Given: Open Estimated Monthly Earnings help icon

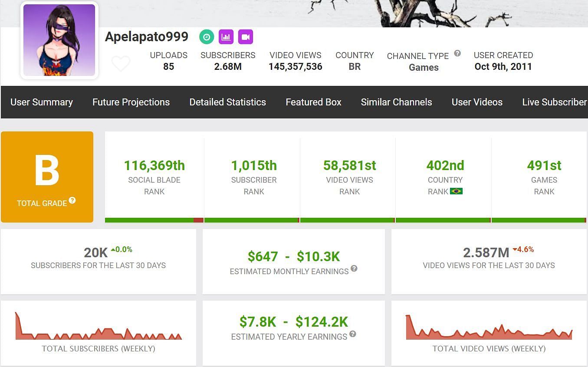Looking at the screenshot, I should tap(354, 269).
